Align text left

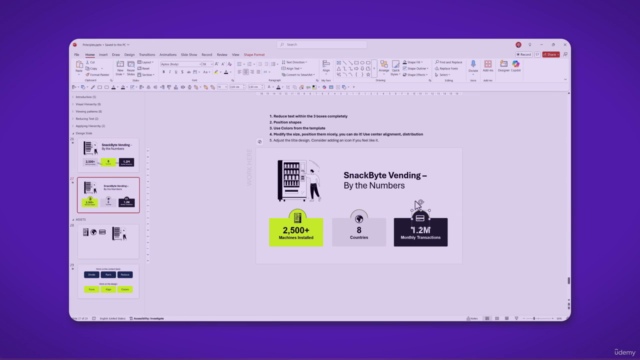pos(239,72)
